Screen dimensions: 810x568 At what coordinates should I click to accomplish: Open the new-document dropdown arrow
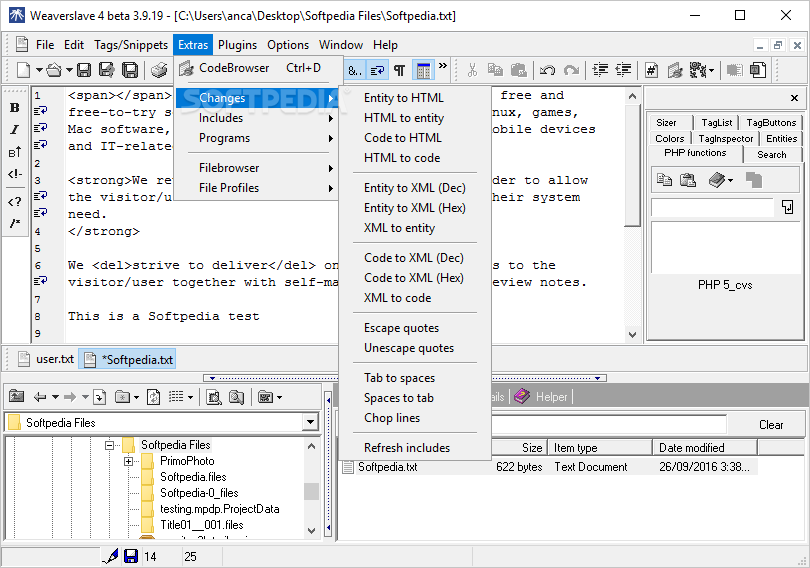39,70
